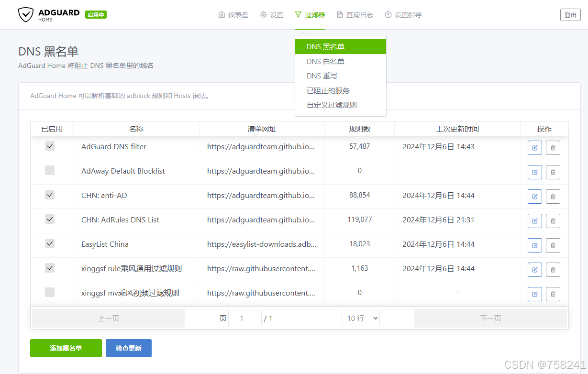Click the 过滤器 filters menu
The width and height of the screenshot is (588, 374).
pyautogui.click(x=310, y=15)
